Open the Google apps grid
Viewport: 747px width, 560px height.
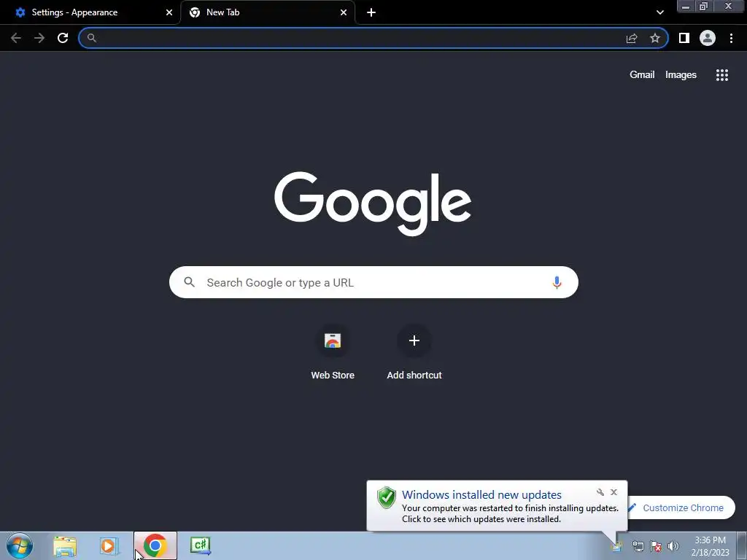point(722,75)
